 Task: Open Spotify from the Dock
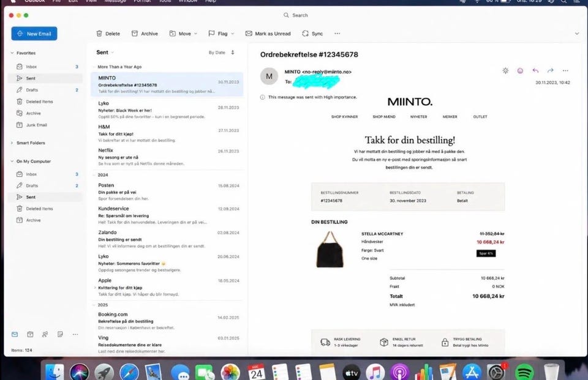tap(524, 373)
